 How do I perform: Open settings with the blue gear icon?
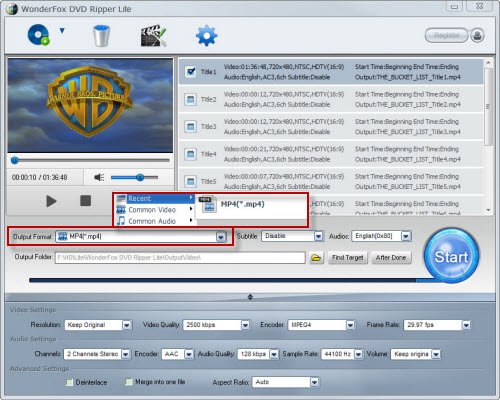(x=206, y=35)
